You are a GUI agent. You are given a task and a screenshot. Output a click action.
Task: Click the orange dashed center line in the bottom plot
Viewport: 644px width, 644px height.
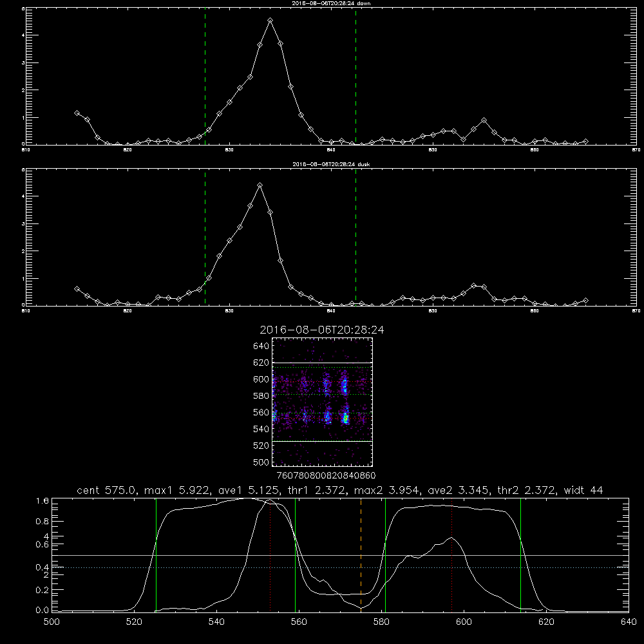(x=361, y=555)
